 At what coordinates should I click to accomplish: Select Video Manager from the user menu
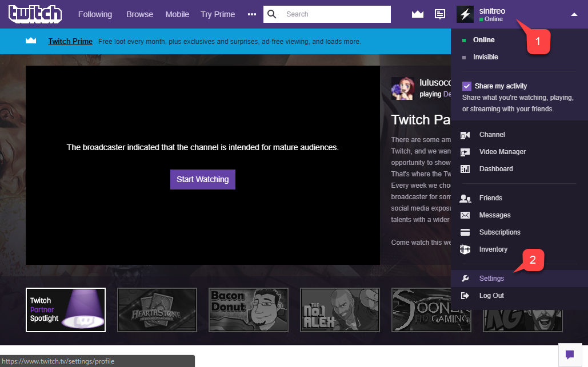point(502,152)
